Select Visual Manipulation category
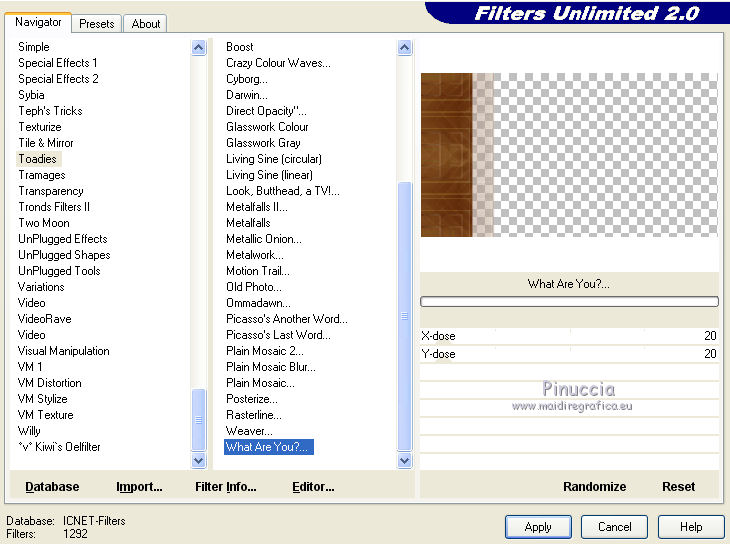Viewport: 730px width, 544px height. tap(64, 351)
